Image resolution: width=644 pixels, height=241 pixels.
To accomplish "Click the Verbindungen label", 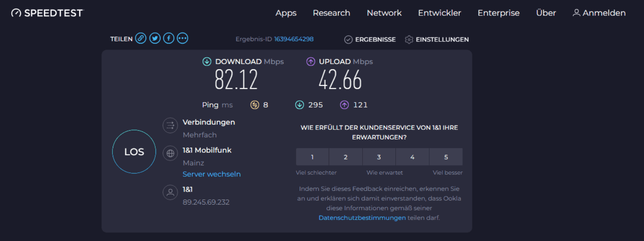I will (x=209, y=122).
